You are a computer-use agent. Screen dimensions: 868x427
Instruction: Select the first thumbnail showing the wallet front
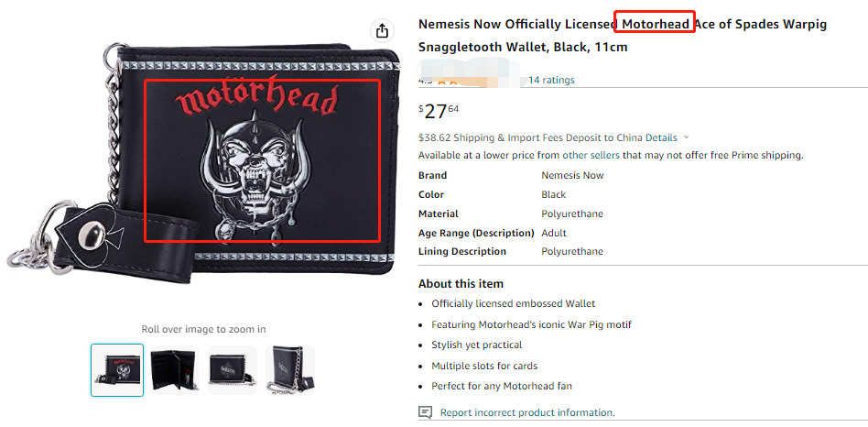[117, 369]
